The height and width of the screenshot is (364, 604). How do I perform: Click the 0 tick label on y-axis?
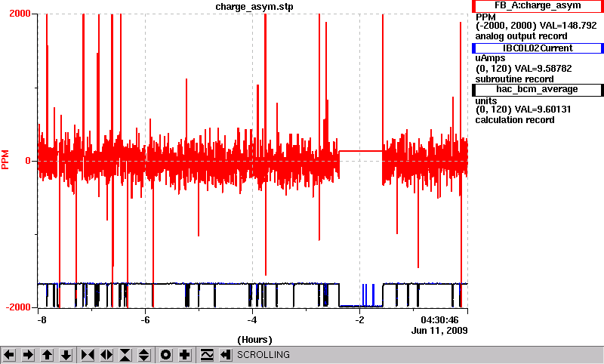(28, 161)
